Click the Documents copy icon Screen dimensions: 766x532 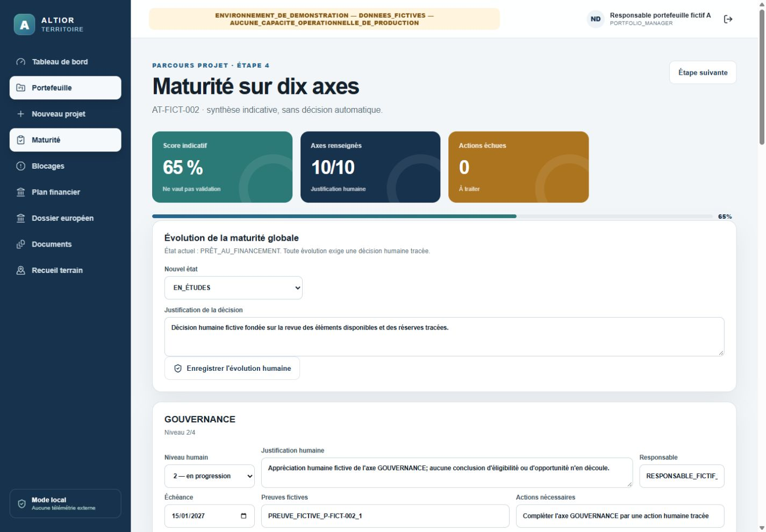coord(21,244)
